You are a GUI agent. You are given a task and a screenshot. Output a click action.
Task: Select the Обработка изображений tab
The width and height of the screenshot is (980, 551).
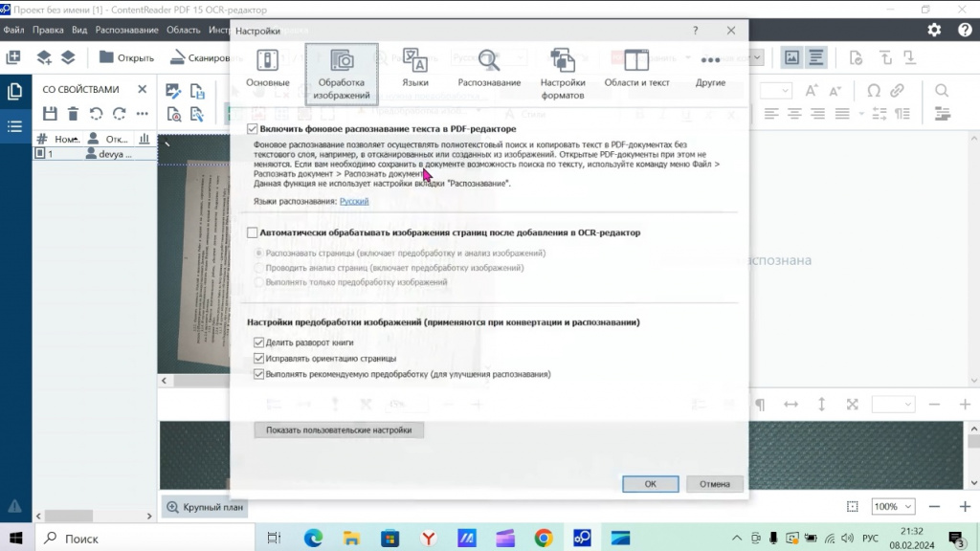point(342,74)
